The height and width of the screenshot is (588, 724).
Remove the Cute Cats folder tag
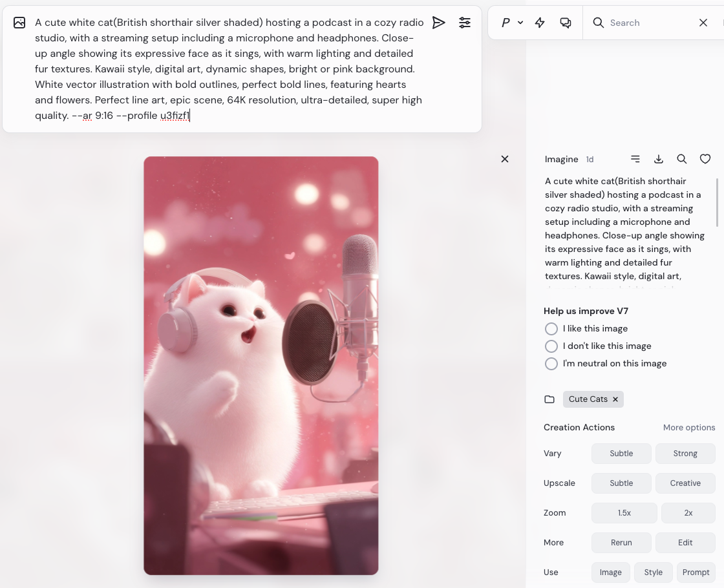(615, 399)
